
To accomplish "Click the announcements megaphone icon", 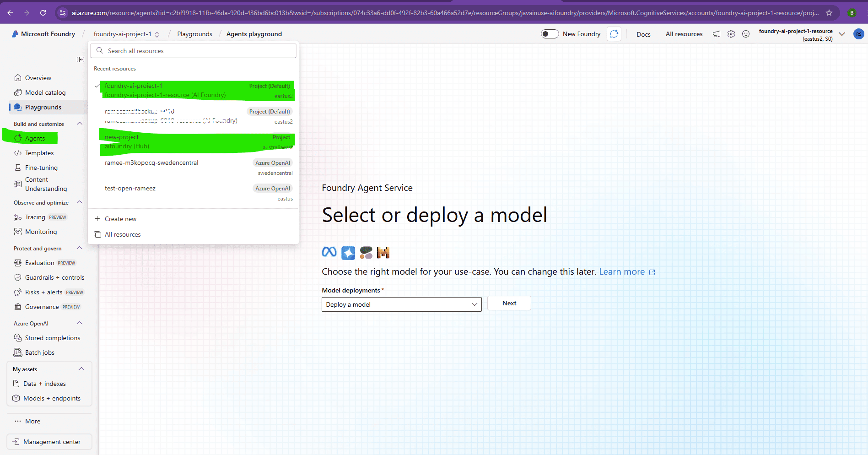I will pyautogui.click(x=717, y=34).
